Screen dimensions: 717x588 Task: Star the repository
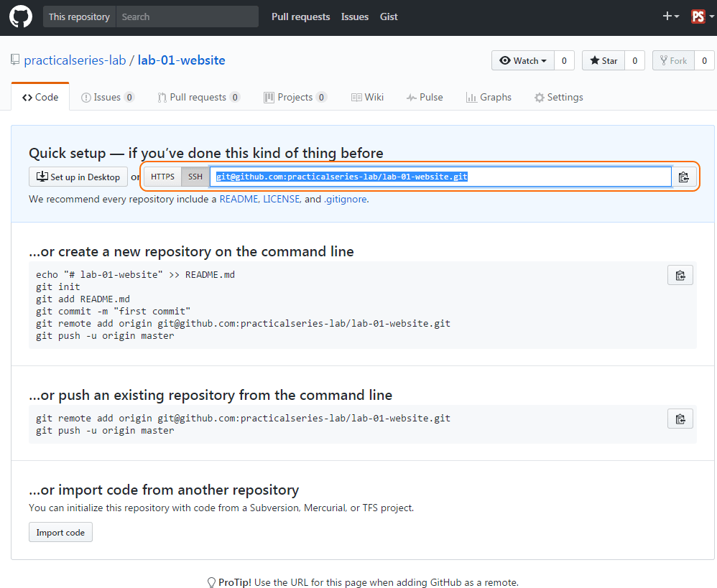(x=603, y=61)
